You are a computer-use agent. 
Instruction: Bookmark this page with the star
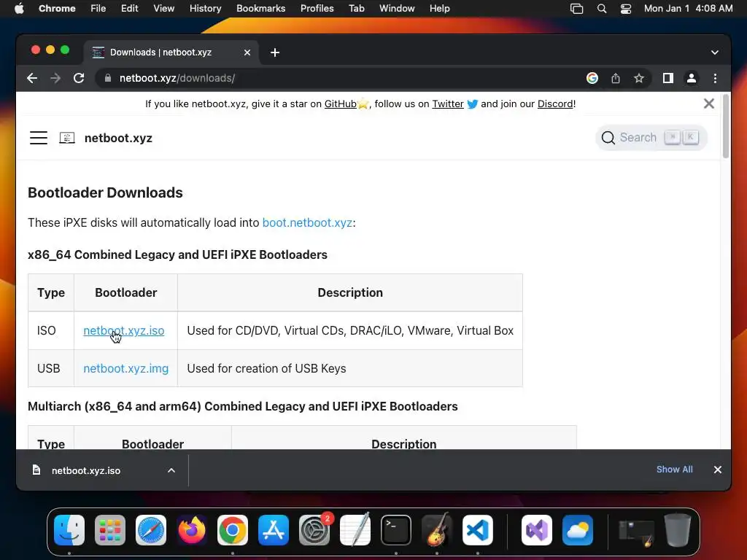[639, 78]
